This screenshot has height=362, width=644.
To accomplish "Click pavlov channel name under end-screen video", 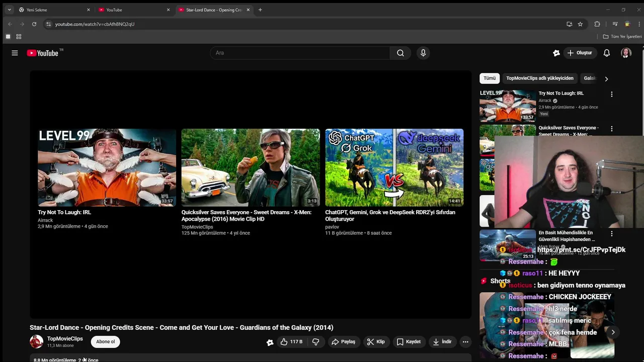I will coord(332,227).
